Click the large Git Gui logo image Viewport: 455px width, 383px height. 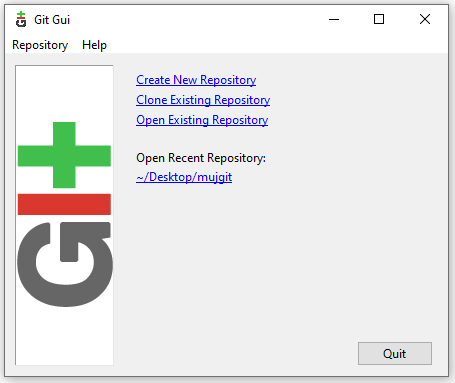pyautogui.click(x=64, y=215)
